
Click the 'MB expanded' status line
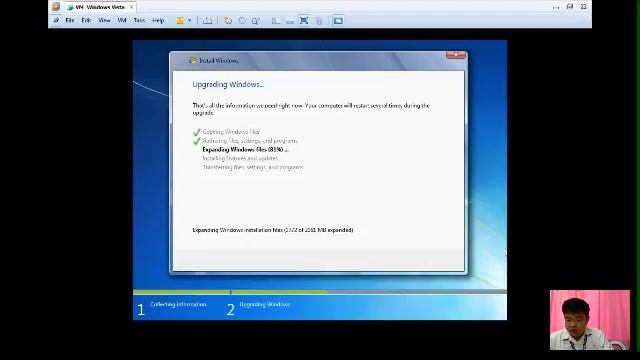click(x=273, y=230)
